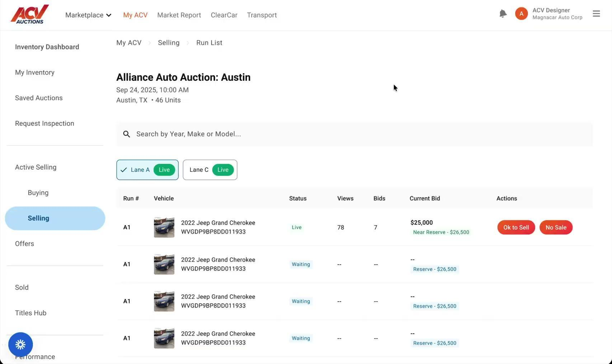This screenshot has width=612, height=364.
Task: Click the ACV Designer account name
Action: pos(551,10)
